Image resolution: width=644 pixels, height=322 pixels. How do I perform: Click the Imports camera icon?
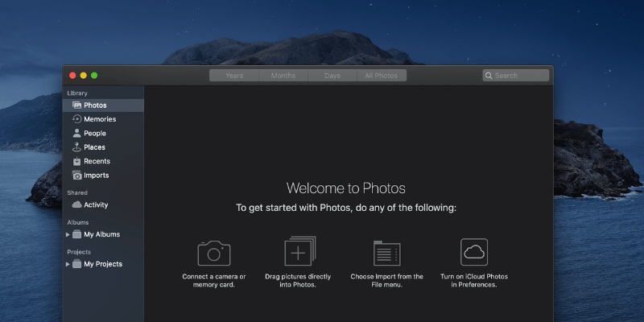click(76, 175)
